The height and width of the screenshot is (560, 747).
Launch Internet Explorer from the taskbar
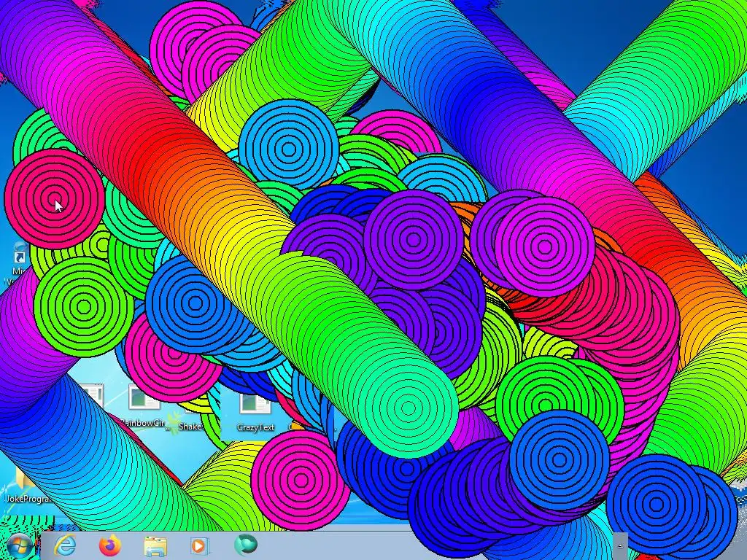(65, 545)
